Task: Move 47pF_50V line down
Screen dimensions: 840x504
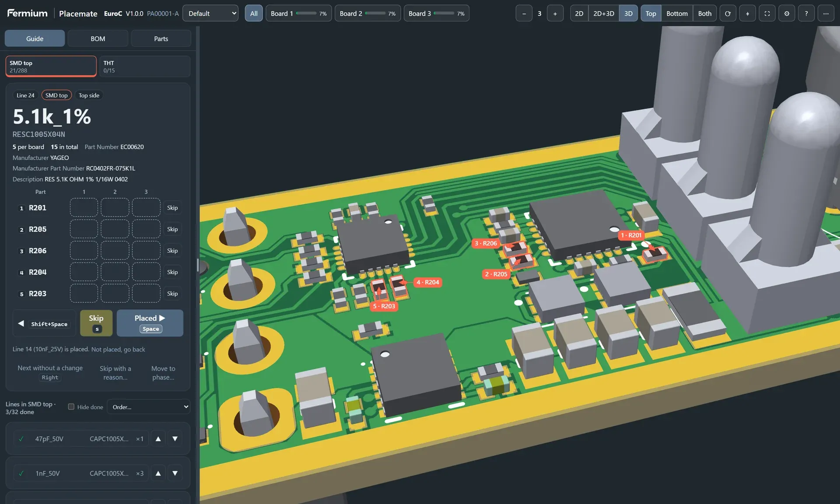Action: pos(175,438)
